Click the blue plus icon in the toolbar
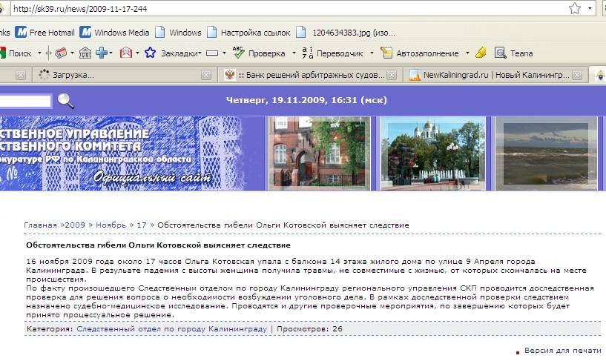 click(x=101, y=53)
